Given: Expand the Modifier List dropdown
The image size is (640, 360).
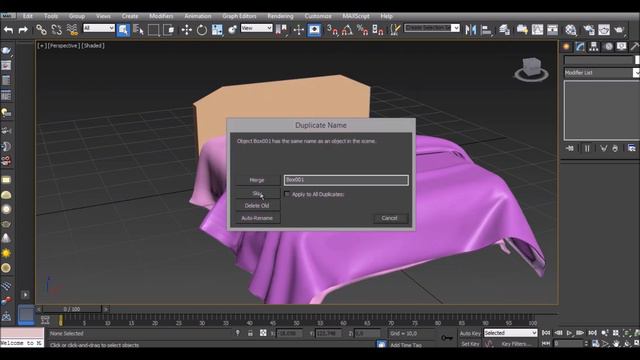Looking at the screenshot, I should point(601,73).
